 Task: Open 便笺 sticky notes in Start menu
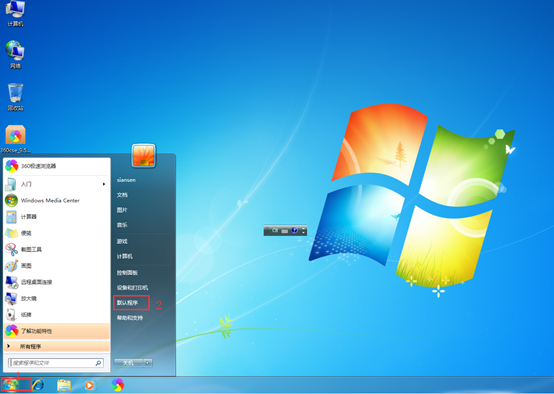pyautogui.click(x=57, y=233)
